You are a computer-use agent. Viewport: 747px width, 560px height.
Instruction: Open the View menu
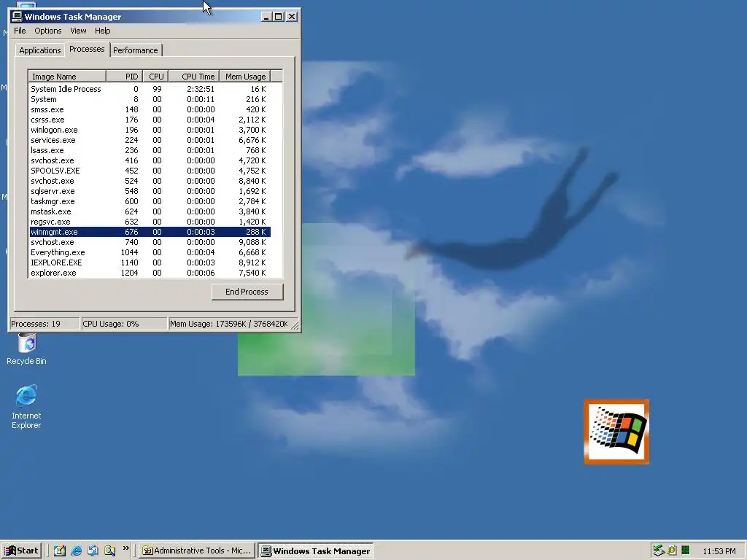click(x=78, y=31)
